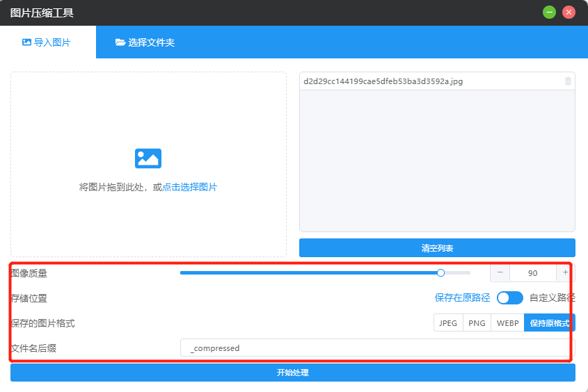
Task: Select PNG output format
Action: tap(477, 323)
